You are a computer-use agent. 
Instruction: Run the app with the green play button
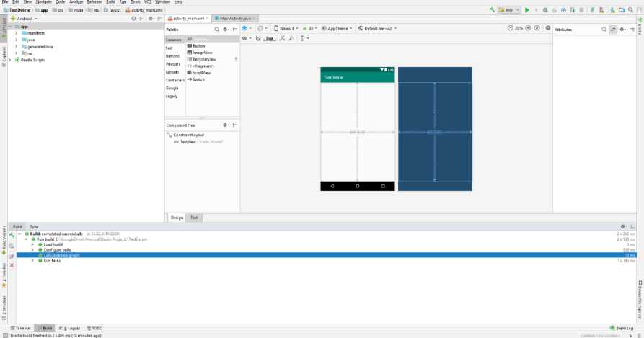pos(527,10)
